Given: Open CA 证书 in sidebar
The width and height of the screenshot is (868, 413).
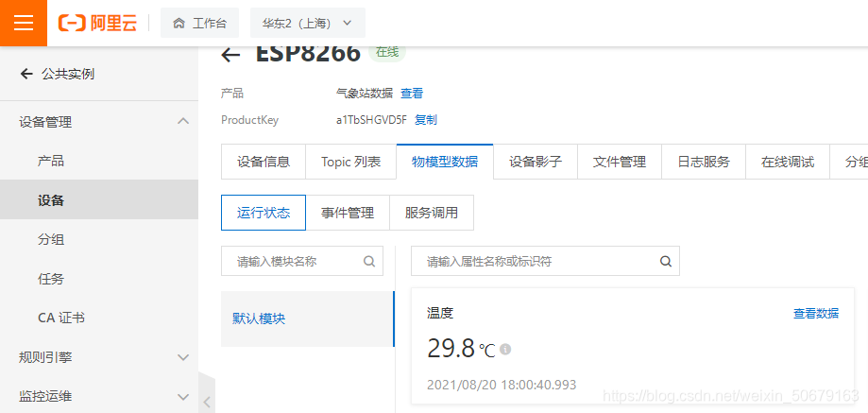Looking at the screenshot, I should tap(60, 318).
